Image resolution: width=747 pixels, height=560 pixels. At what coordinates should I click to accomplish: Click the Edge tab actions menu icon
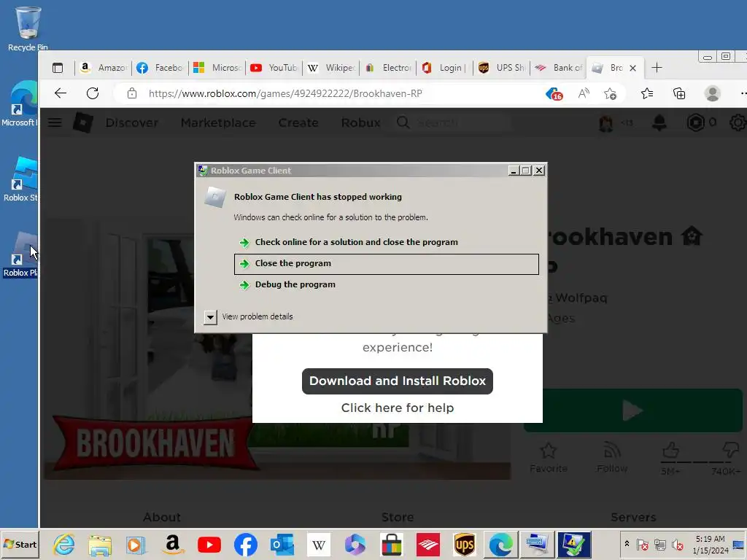click(x=58, y=68)
